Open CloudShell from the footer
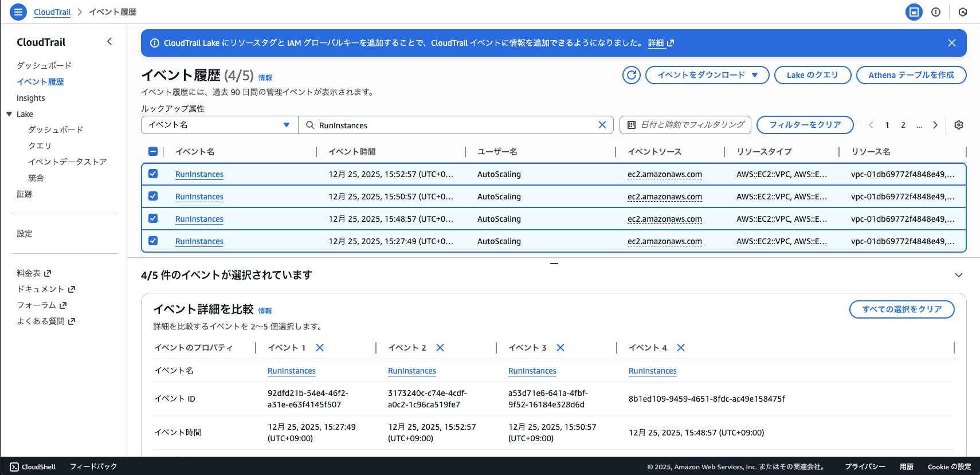 (33, 466)
